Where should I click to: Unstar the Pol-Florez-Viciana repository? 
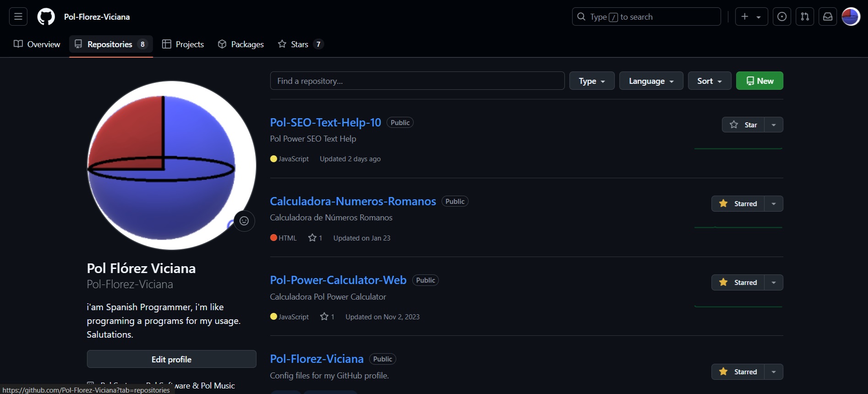pos(738,372)
